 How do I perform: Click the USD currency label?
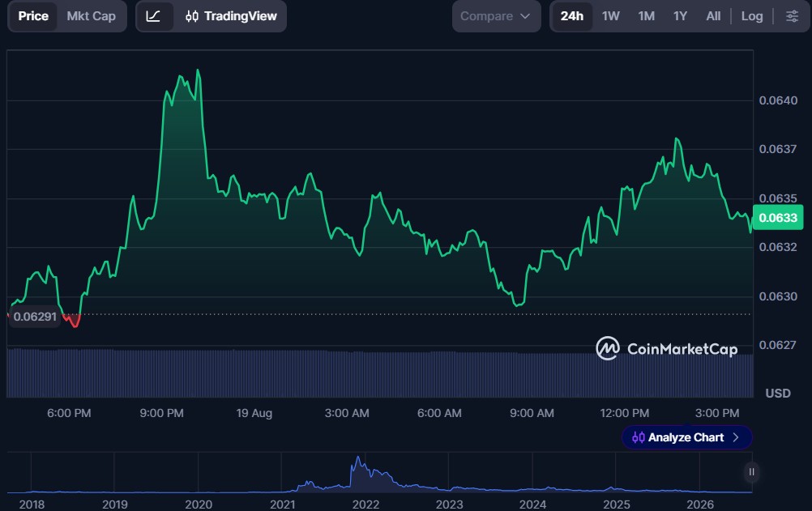tap(778, 393)
